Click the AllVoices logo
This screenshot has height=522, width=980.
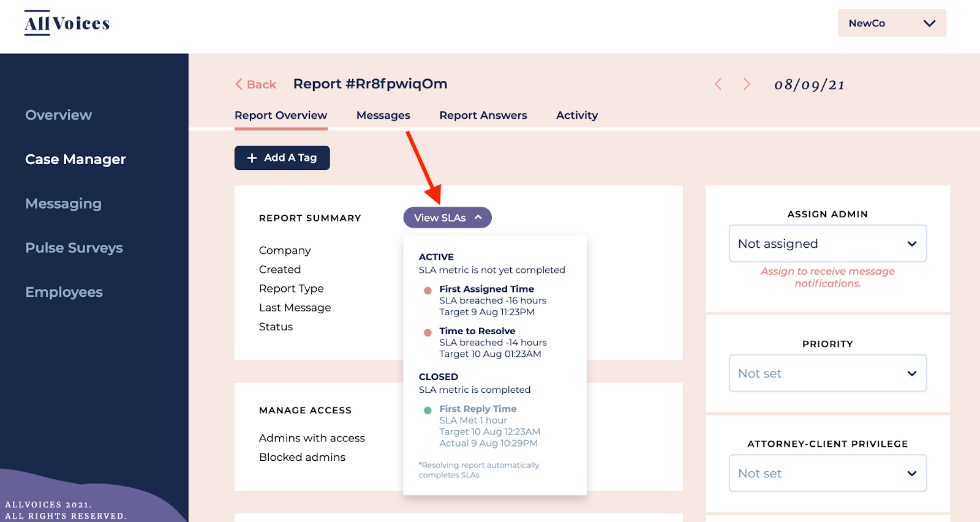67,23
